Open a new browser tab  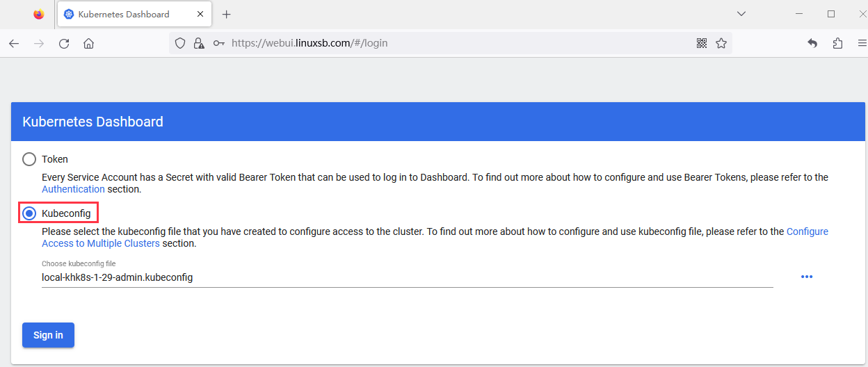226,14
